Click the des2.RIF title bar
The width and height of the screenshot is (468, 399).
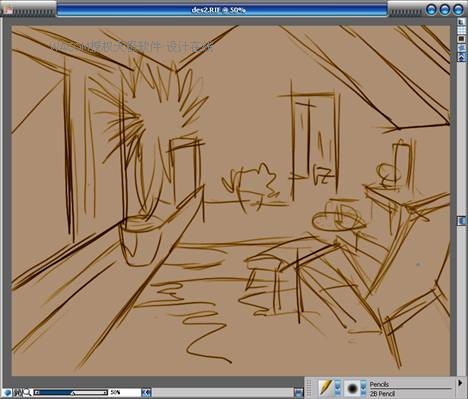(222, 10)
